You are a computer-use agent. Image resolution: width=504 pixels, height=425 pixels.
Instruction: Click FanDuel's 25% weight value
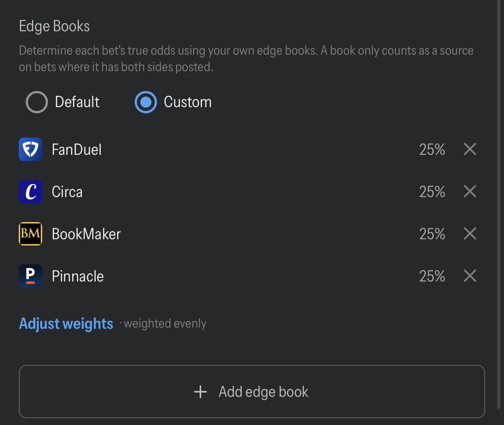coord(432,149)
